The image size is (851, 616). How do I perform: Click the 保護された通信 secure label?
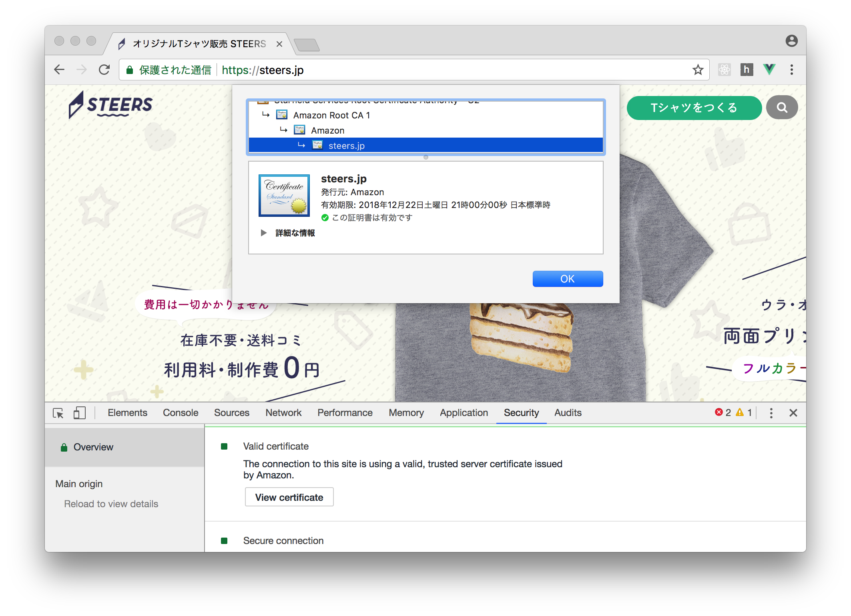pyautogui.click(x=175, y=70)
